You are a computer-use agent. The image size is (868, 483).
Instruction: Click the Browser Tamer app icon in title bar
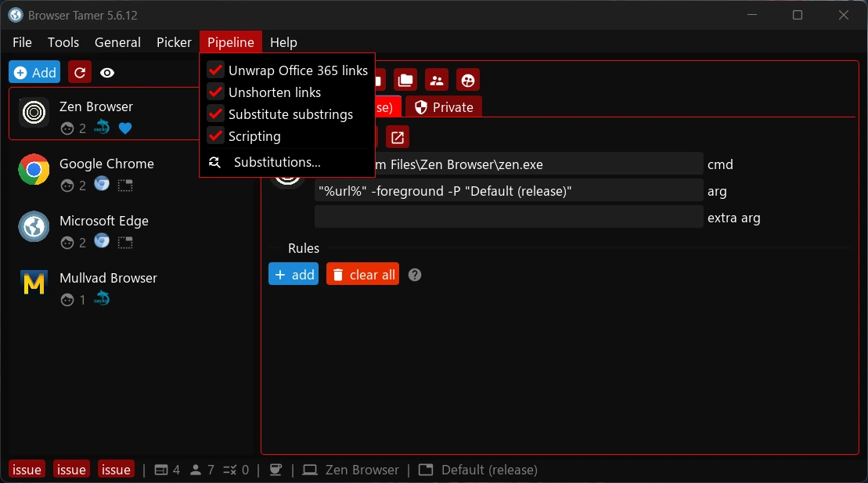click(16, 15)
